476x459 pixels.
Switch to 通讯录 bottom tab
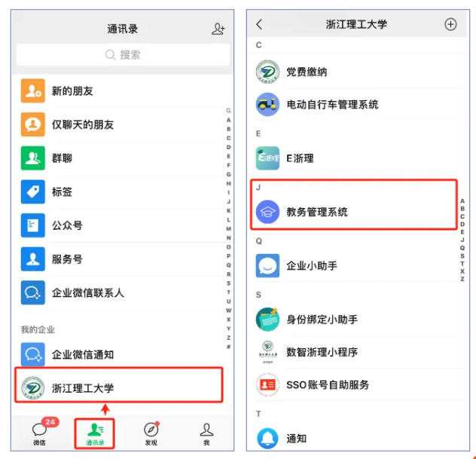pyautogui.click(x=95, y=434)
